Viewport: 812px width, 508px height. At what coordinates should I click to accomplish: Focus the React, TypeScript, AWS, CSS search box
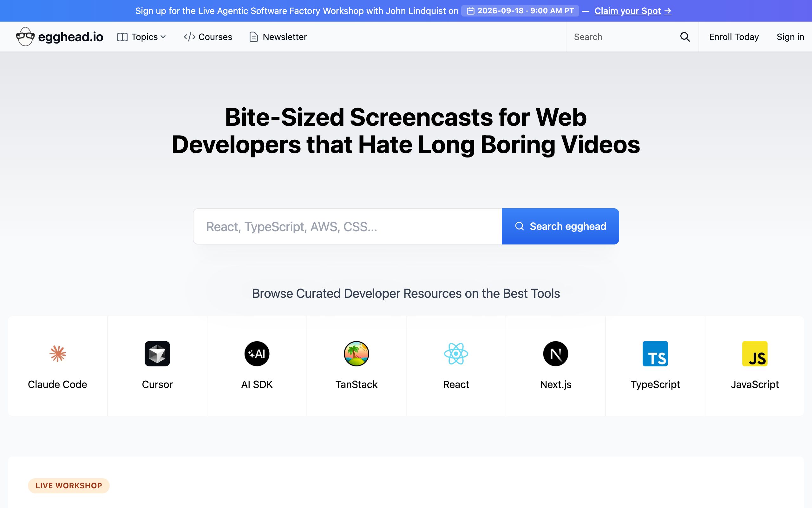[347, 226]
